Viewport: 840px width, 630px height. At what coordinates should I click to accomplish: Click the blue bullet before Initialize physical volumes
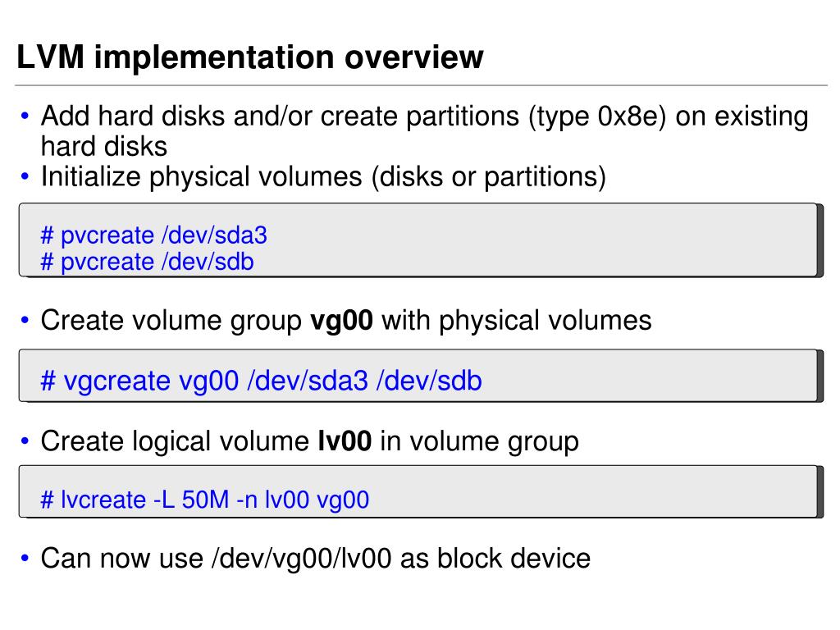25,176
